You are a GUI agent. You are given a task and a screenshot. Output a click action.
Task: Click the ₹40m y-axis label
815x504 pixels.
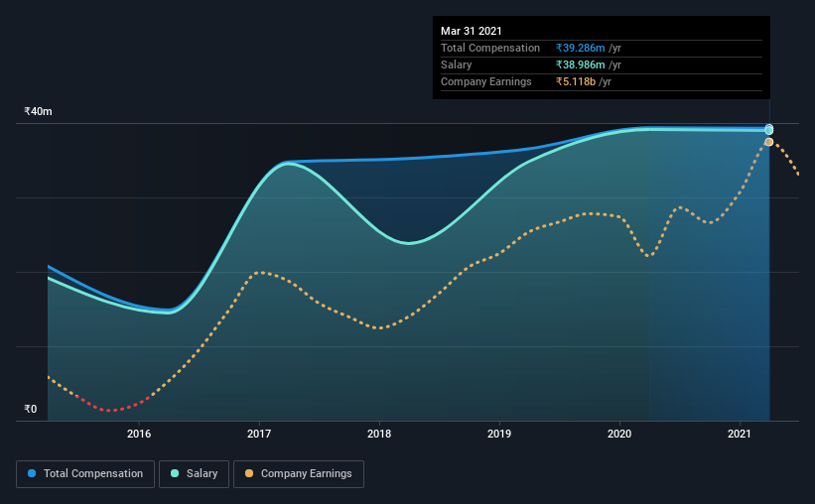[x=38, y=111]
